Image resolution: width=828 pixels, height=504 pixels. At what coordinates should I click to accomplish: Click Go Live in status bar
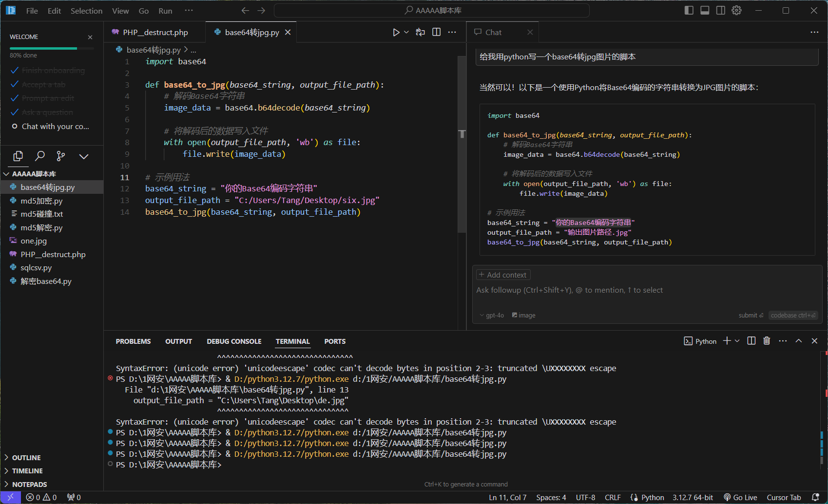[x=740, y=497]
